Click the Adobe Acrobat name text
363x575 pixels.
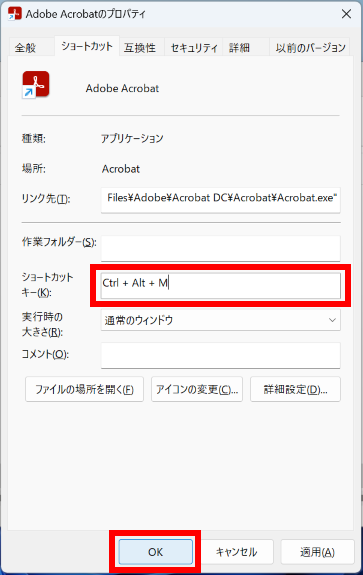pos(122,88)
